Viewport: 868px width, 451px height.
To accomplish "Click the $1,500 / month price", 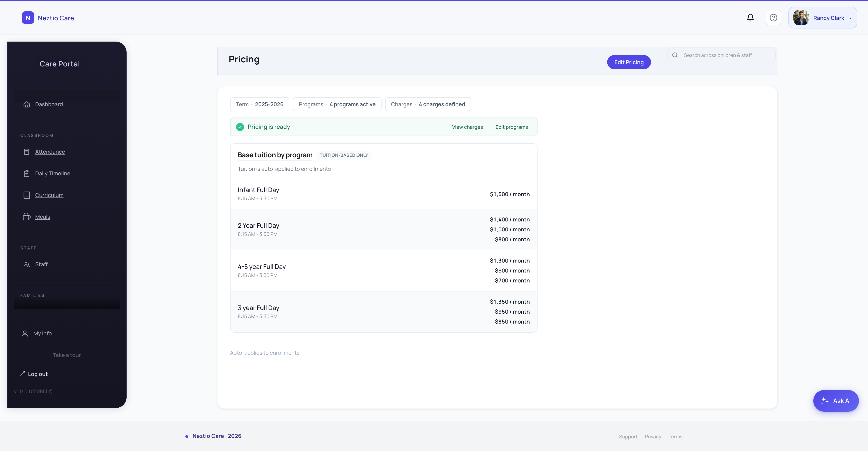I will (509, 194).
